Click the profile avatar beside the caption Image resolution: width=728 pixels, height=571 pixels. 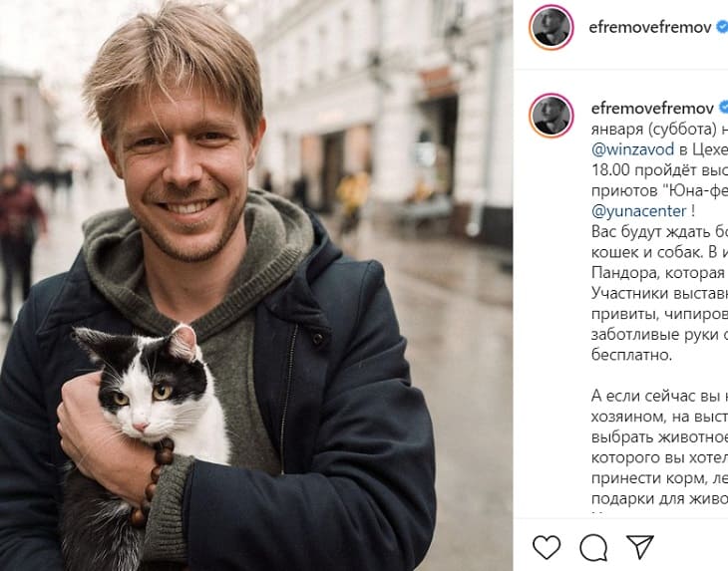(x=551, y=116)
